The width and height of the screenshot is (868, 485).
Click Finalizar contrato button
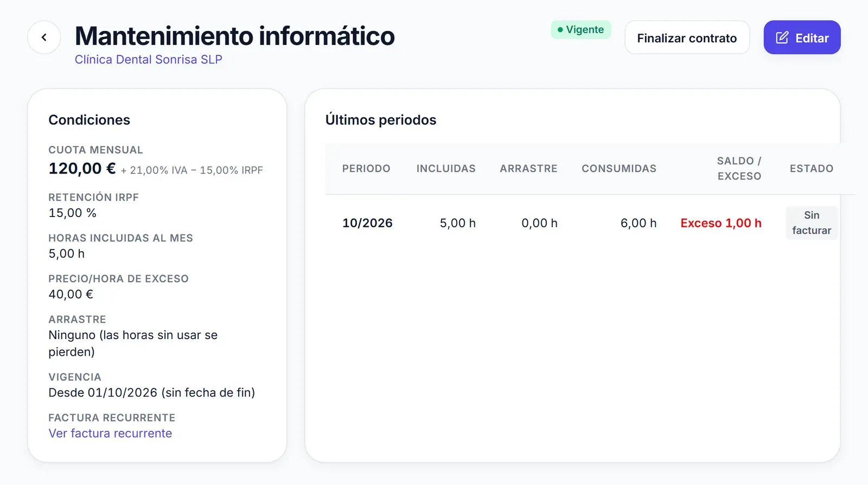[687, 37]
